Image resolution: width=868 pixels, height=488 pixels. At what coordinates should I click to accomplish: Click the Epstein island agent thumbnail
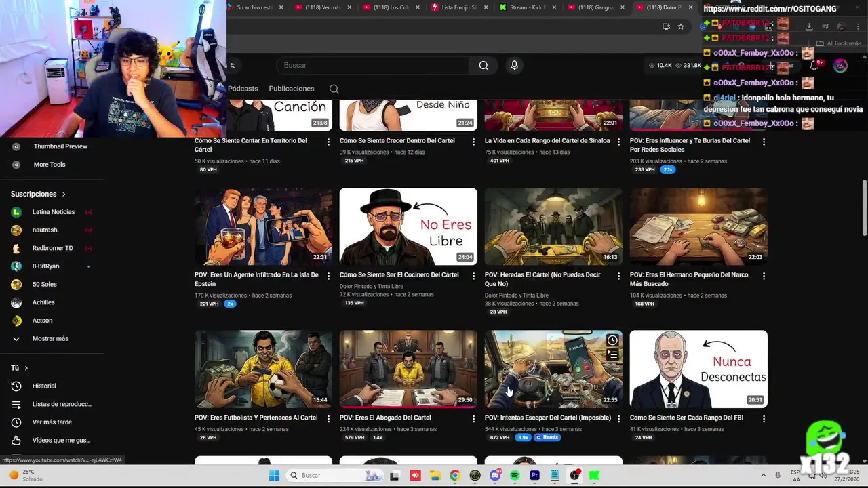[x=263, y=226]
